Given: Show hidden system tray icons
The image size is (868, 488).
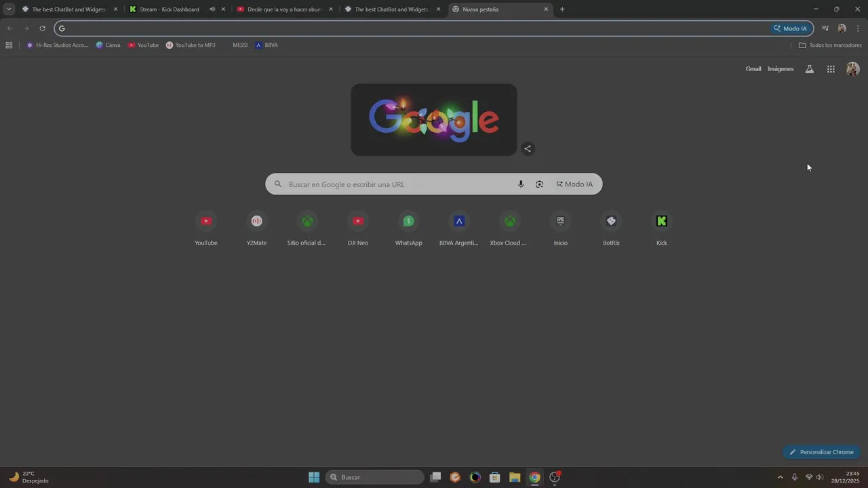Looking at the screenshot, I should coord(780,477).
